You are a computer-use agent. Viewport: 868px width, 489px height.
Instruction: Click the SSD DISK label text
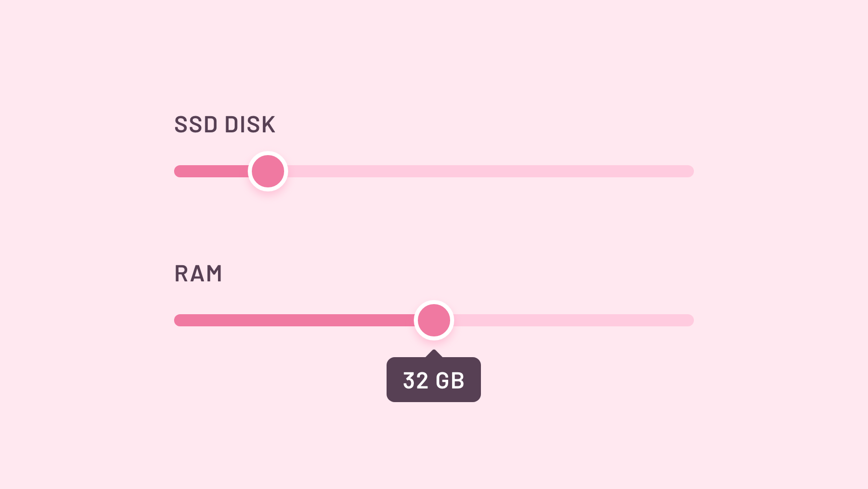pos(225,125)
